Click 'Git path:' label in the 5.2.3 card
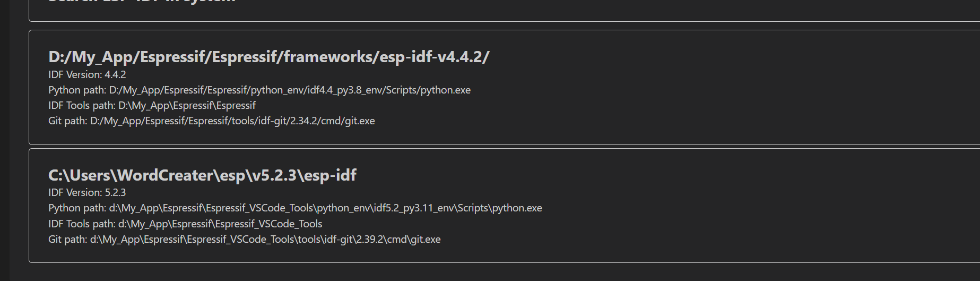Screen dimensions: 980x281 click(x=67, y=239)
